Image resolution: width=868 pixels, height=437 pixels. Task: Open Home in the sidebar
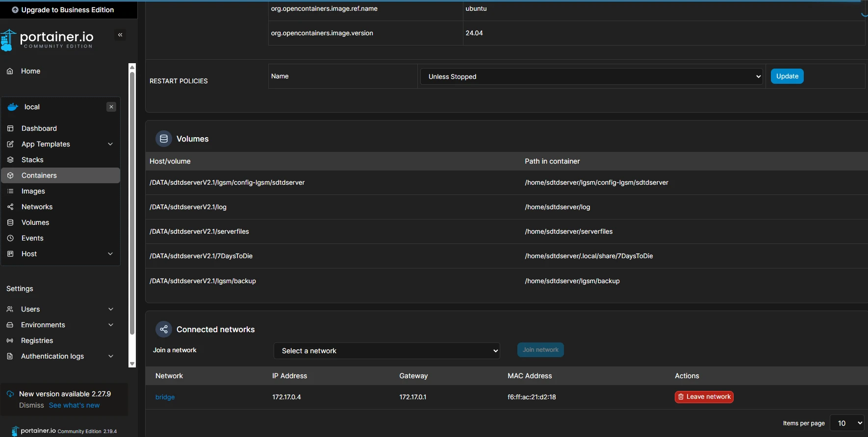point(30,71)
